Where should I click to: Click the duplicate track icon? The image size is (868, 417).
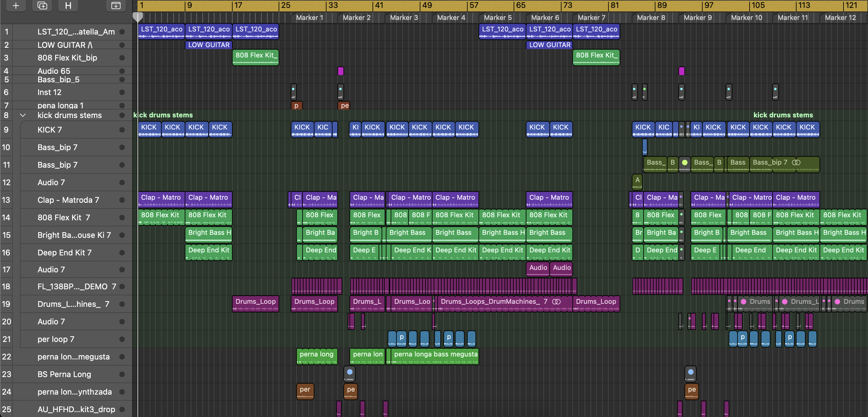pyautogui.click(x=42, y=5)
